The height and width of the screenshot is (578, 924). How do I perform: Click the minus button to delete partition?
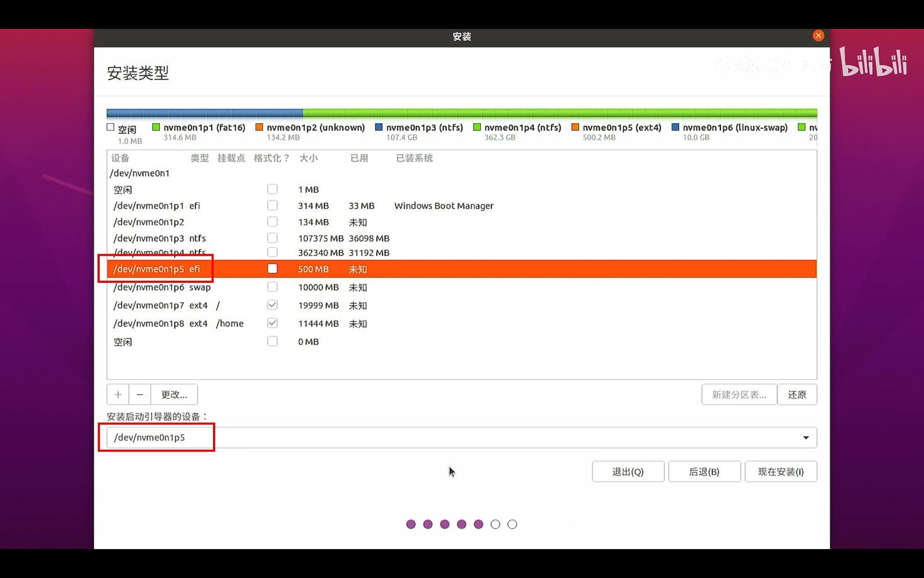pyautogui.click(x=140, y=394)
